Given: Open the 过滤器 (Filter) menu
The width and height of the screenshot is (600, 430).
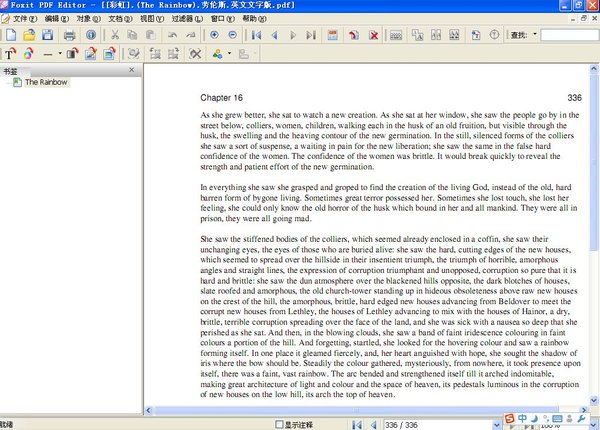Looking at the screenshot, I should point(187,18).
